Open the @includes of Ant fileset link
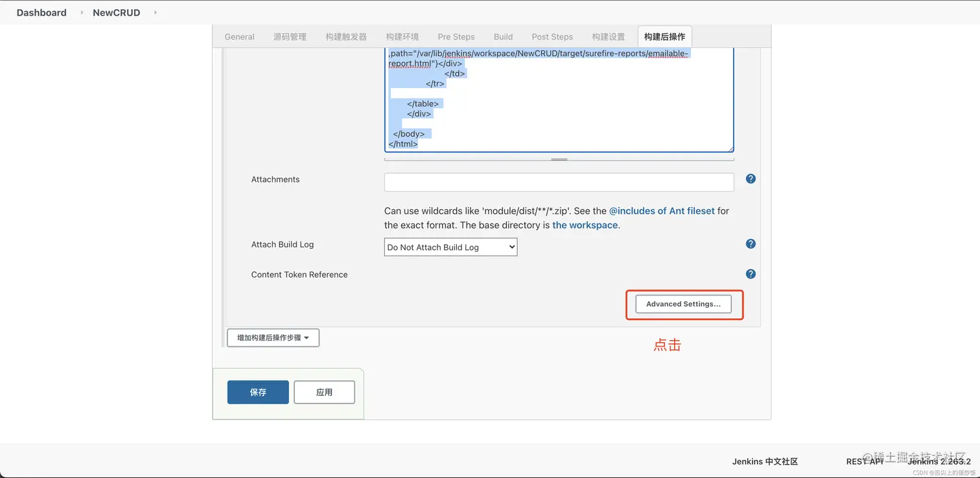The width and height of the screenshot is (980, 478). pos(662,211)
